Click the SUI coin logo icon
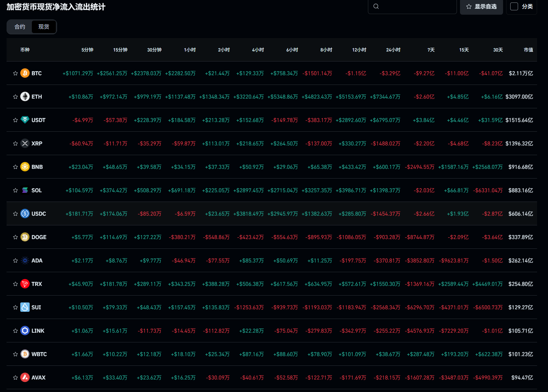Screen dimensions: 548x392 pos(25,307)
